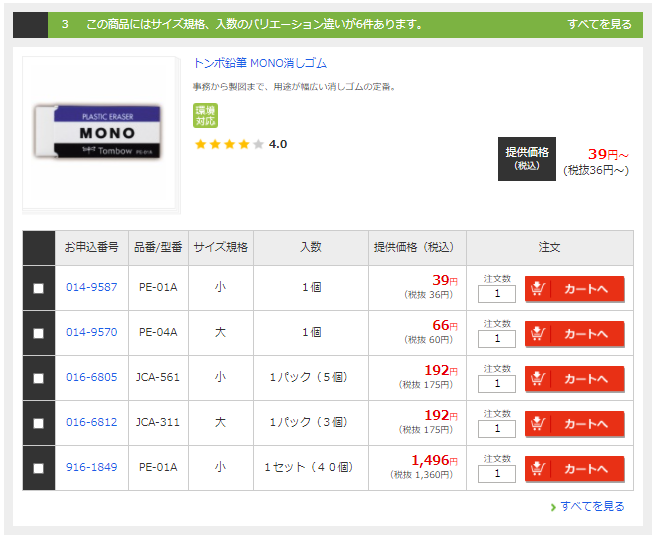Open order number link 016-6805
This screenshot has width=661, height=543.
(91, 377)
